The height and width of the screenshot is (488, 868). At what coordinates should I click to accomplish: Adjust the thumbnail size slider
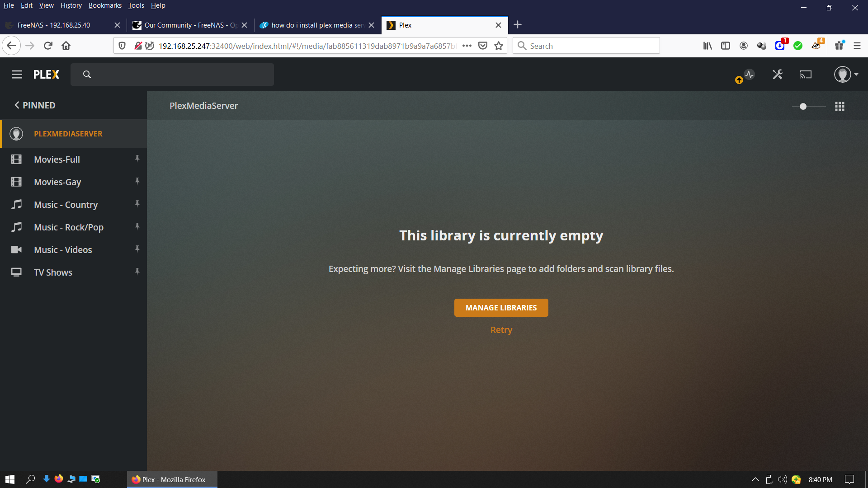pyautogui.click(x=803, y=106)
